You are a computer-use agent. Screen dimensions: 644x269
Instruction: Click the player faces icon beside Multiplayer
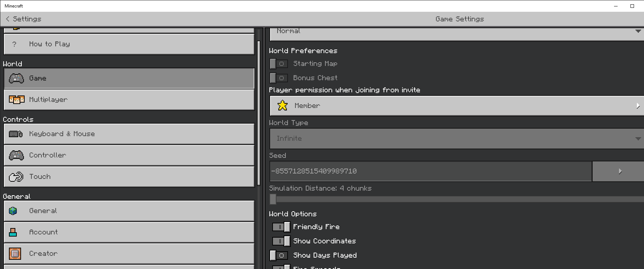(16, 100)
